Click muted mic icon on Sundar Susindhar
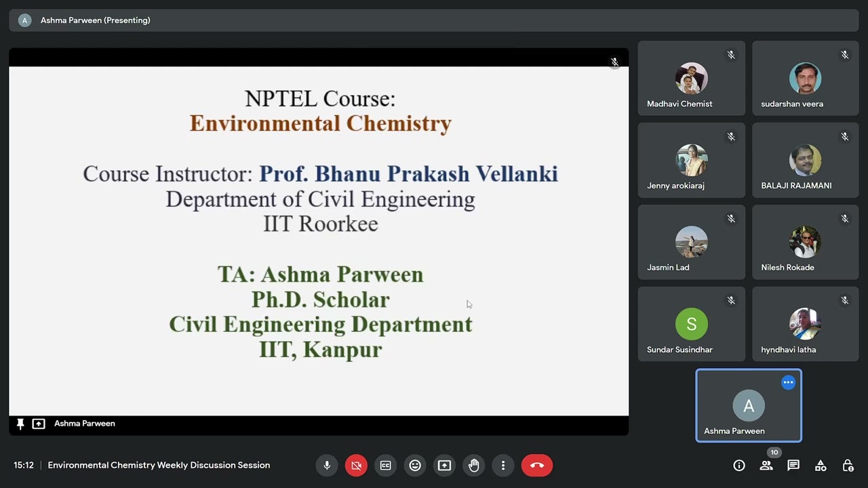This screenshot has height=488, width=868. tap(731, 301)
